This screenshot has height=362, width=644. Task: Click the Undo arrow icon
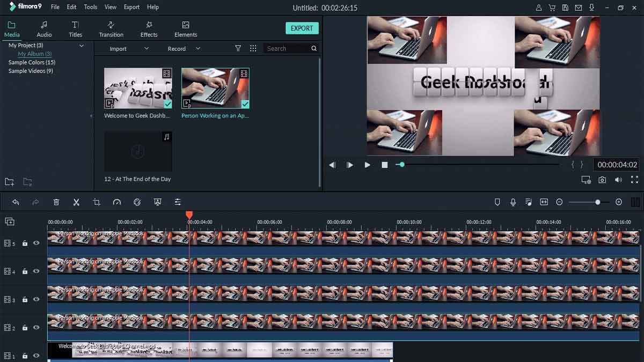click(15, 202)
